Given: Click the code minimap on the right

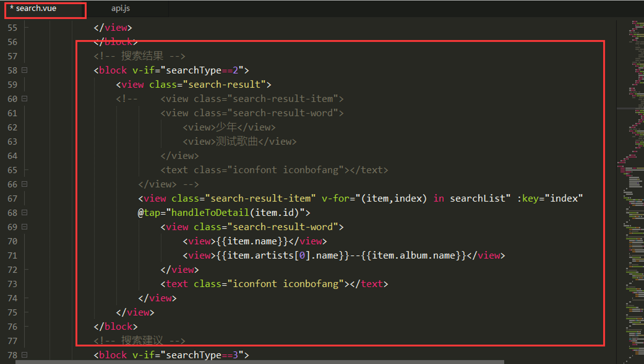Looking at the screenshot, I should click(x=631, y=192).
